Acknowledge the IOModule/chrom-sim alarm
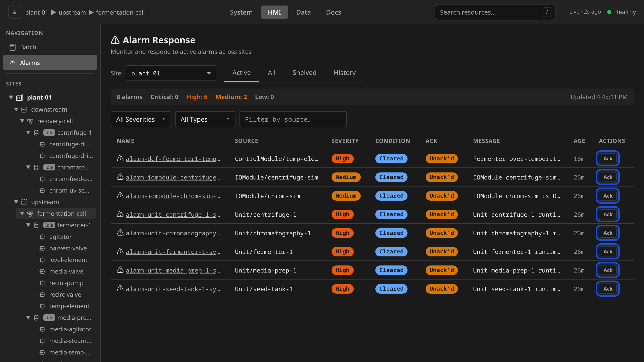The width and height of the screenshot is (644, 362). [x=608, y=196]
